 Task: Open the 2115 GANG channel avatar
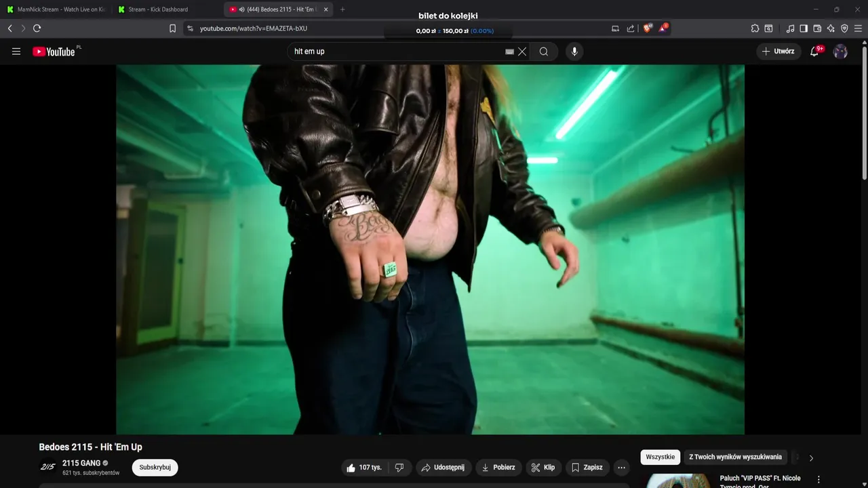[x=47, y=468]
